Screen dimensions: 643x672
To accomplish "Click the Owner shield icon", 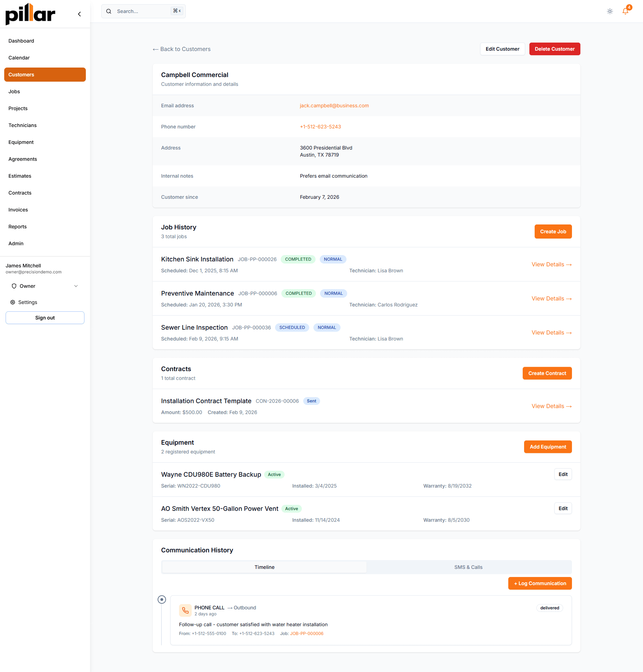I will 14,286.
